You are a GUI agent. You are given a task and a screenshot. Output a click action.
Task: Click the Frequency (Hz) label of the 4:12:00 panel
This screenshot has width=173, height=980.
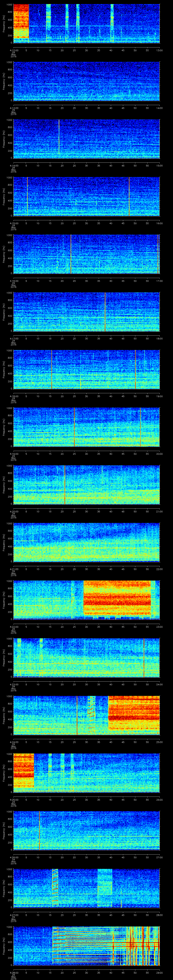coord(4,24)
